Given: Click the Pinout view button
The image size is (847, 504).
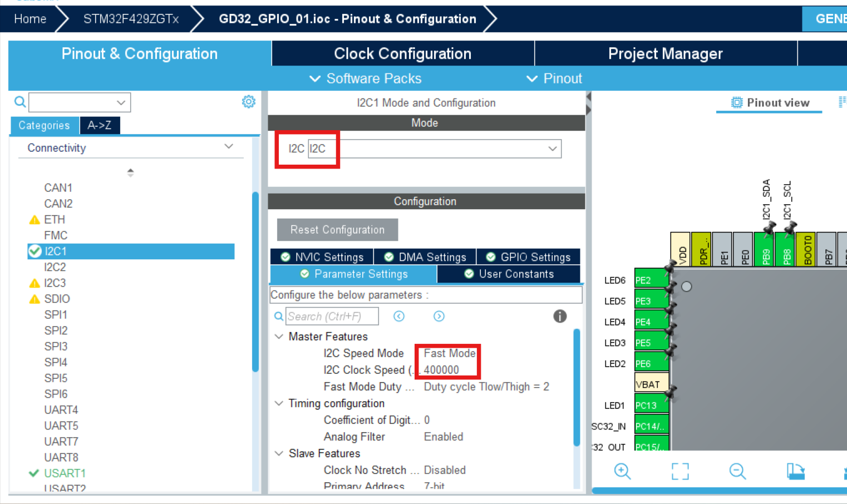Looking at the screenshot, I should [770, 102].
